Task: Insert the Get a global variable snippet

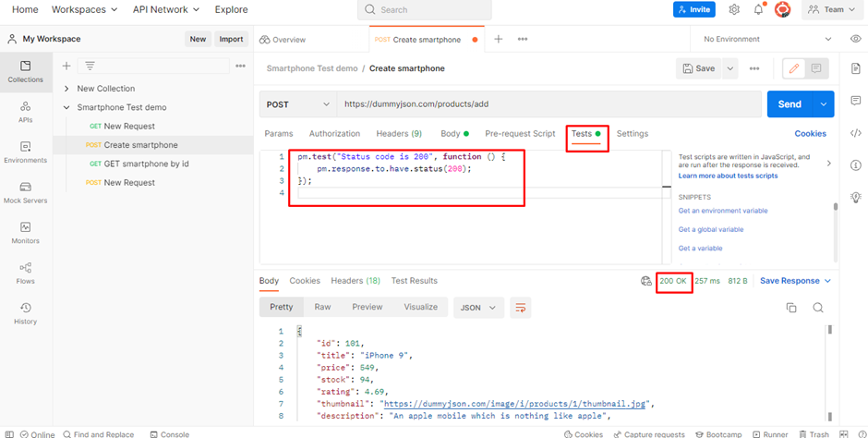Action: click(711, 229)
